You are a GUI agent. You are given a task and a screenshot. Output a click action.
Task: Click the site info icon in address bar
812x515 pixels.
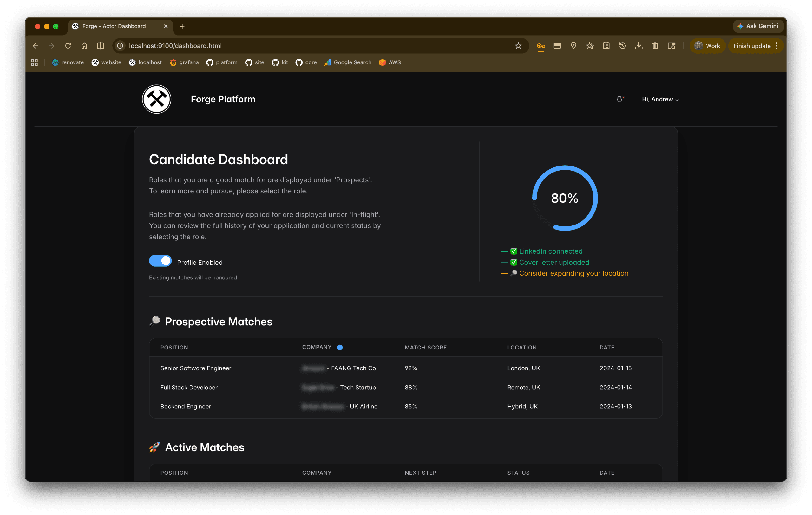coord(120,46)
